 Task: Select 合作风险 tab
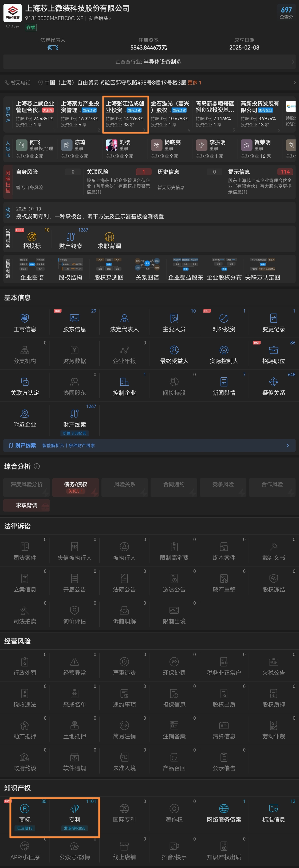point(272,487)
